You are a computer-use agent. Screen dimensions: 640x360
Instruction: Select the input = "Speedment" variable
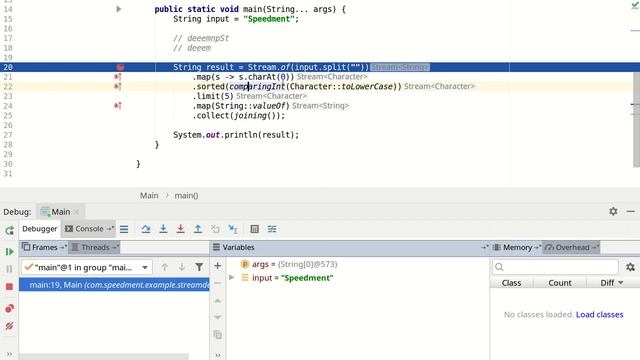pyautogui.click(x=358, y=278)
